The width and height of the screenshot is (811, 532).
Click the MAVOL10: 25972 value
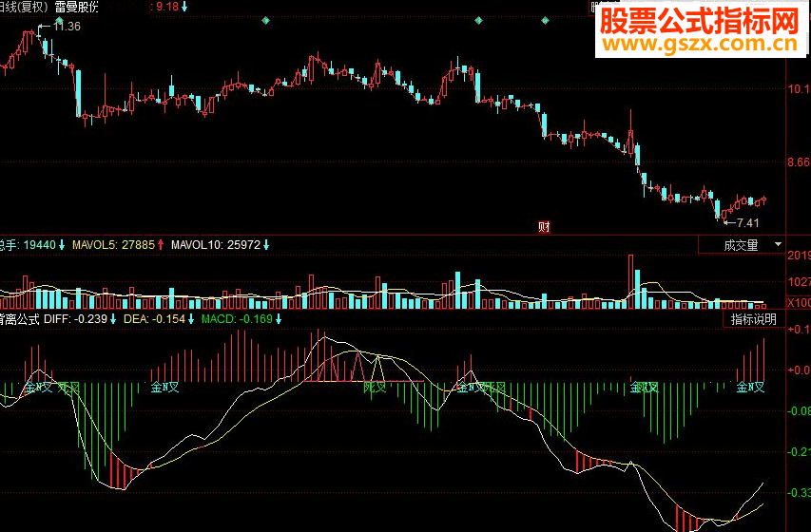pyautogui.click(x=216, y=244)
